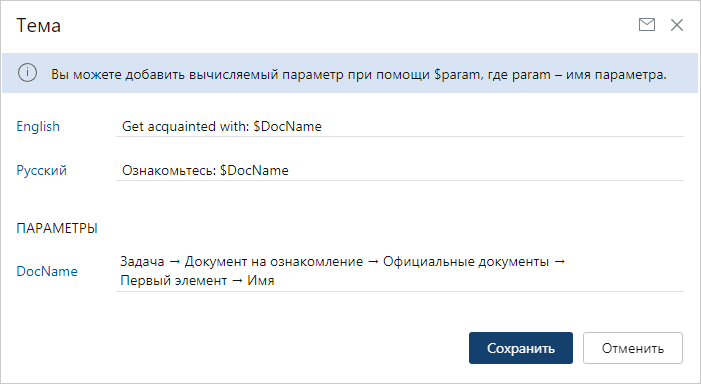Click $DocName text in the Русский field

point(254,170)
